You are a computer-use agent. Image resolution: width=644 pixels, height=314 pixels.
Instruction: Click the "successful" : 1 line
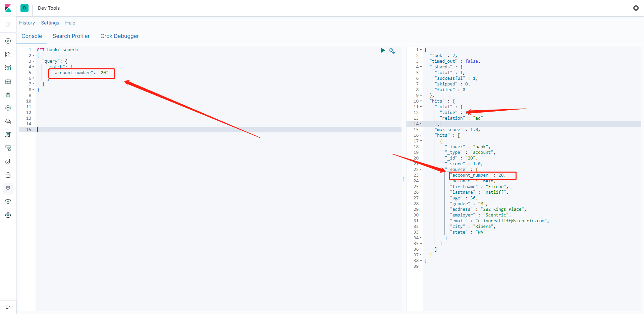pos(456,78)
